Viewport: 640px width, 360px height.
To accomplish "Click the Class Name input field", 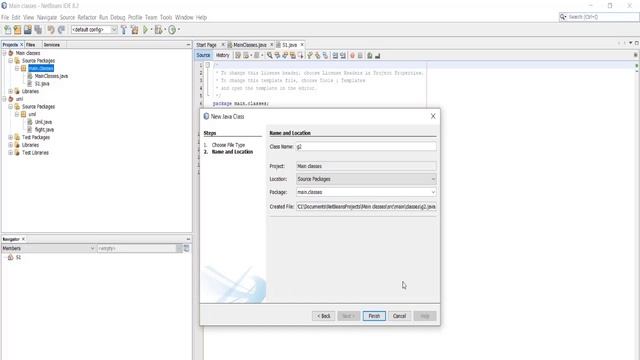I will (x=366, y=147).
